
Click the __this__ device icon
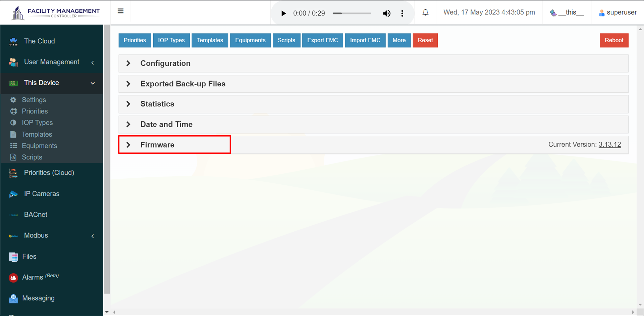553,13
